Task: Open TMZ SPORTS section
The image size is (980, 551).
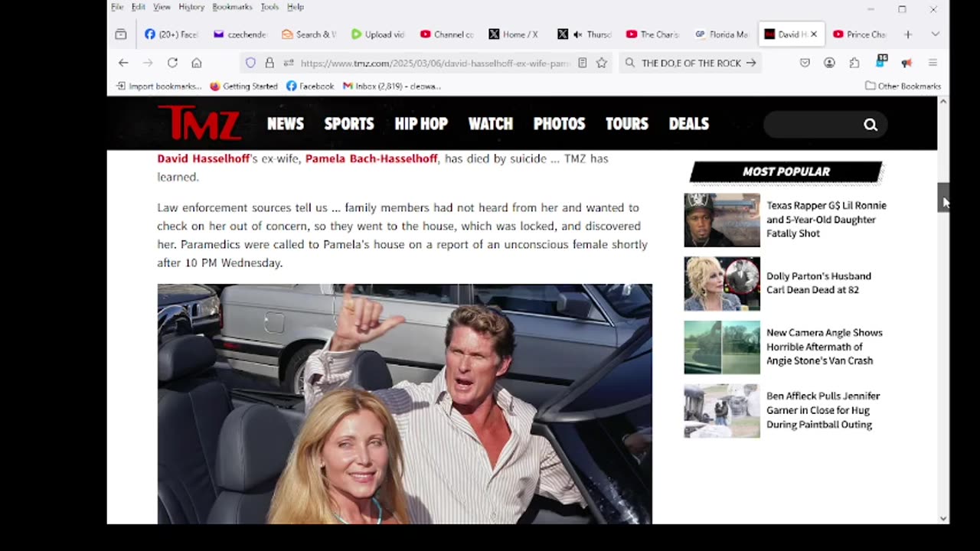Action: pos(349,124)
